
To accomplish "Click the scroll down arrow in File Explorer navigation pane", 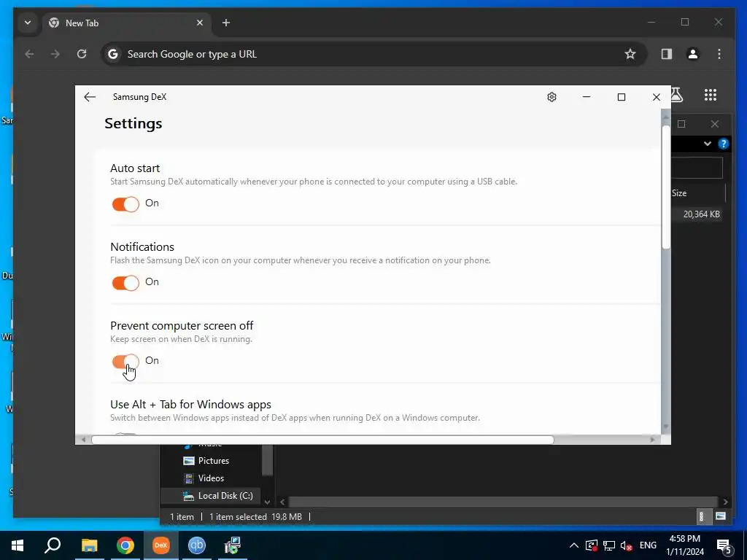I will 267,502.
